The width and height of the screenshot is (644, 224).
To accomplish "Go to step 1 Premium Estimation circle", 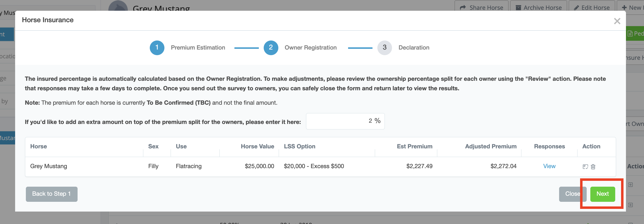I will [157, 48].
